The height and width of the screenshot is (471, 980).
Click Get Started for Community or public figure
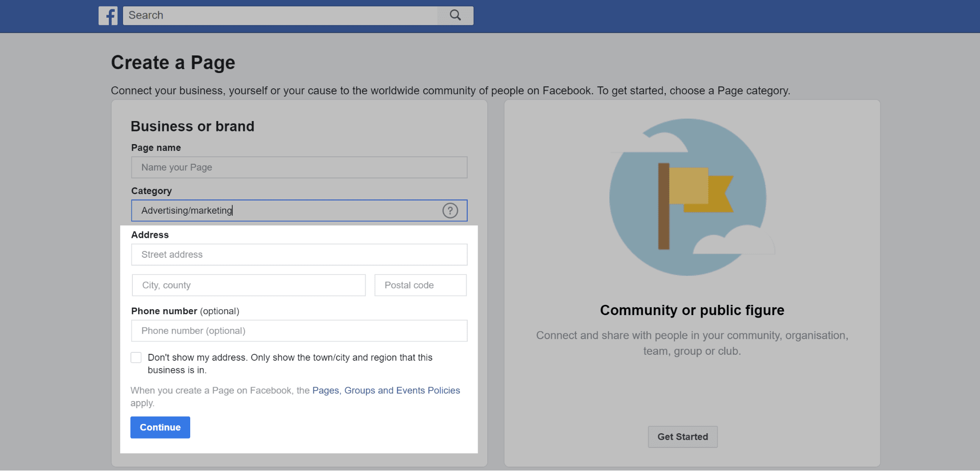[x=682, y=437]
